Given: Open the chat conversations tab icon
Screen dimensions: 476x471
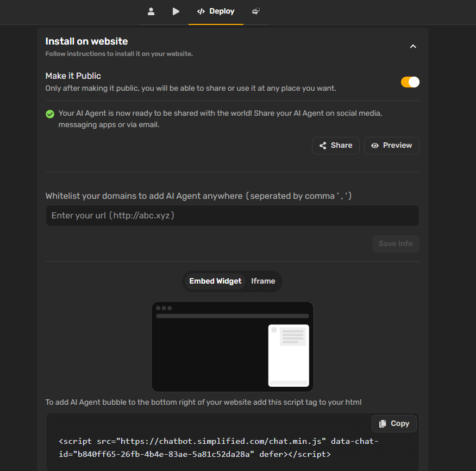Looking at the screenshot, I should (x=255, y=11).
